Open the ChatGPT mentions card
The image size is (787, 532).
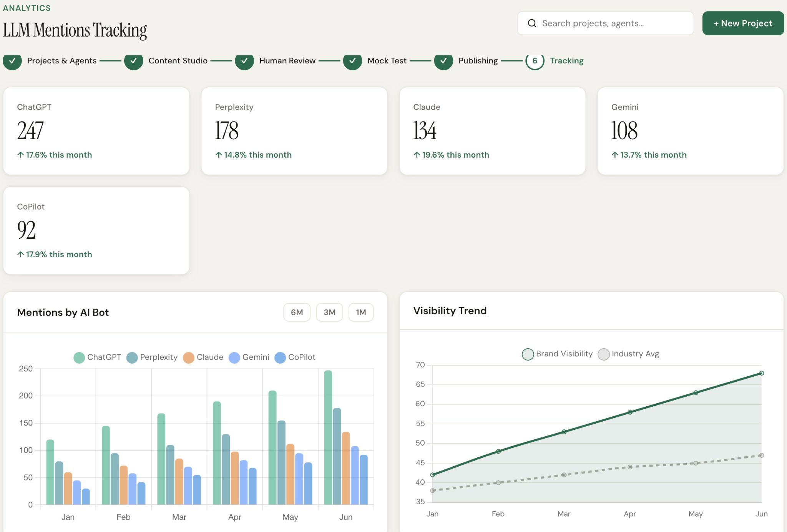(x=96, y=131)
